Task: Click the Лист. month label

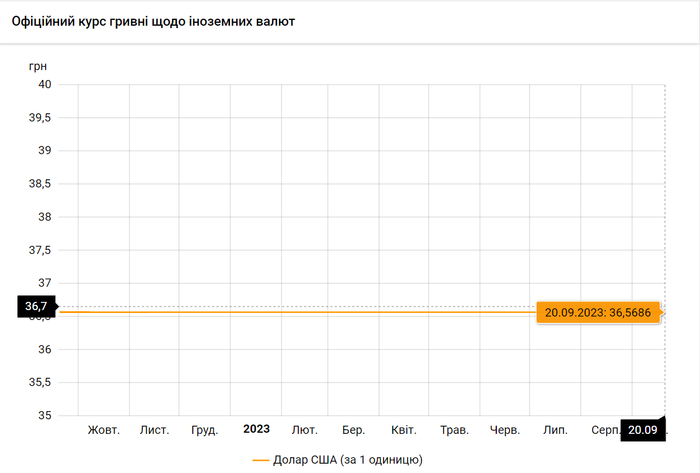Action: [x=154, y=430]
